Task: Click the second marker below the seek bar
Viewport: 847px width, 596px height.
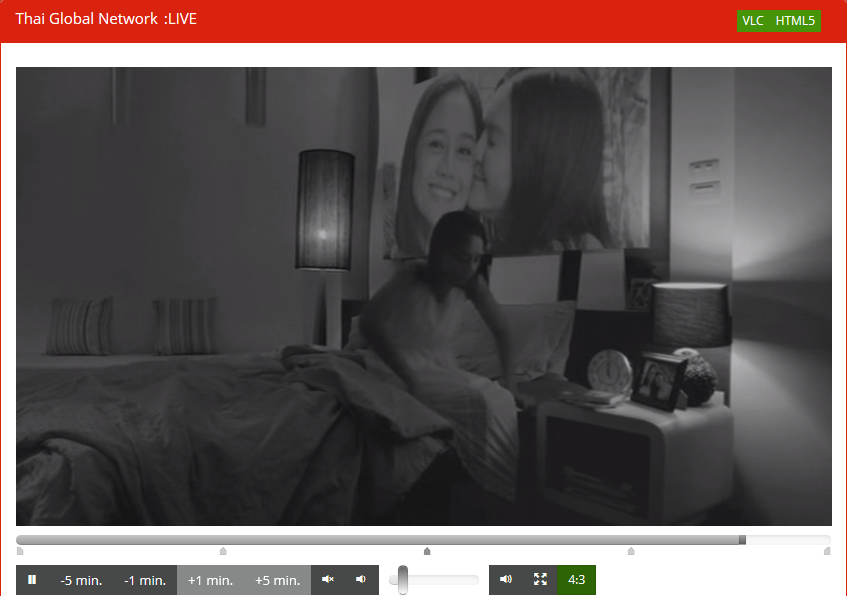Action: point(223,551)
